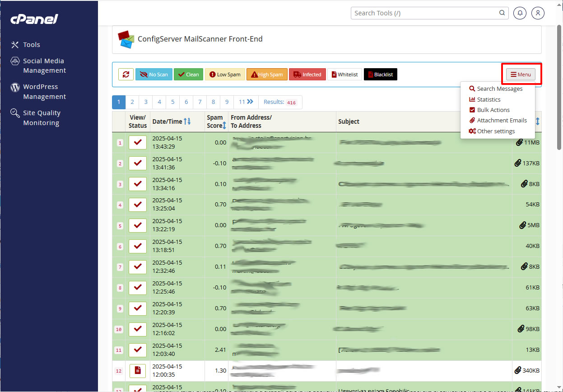This screenshot has height=392, width=563.
Task: Click the refresh icon button
Action: pos(126,75)
